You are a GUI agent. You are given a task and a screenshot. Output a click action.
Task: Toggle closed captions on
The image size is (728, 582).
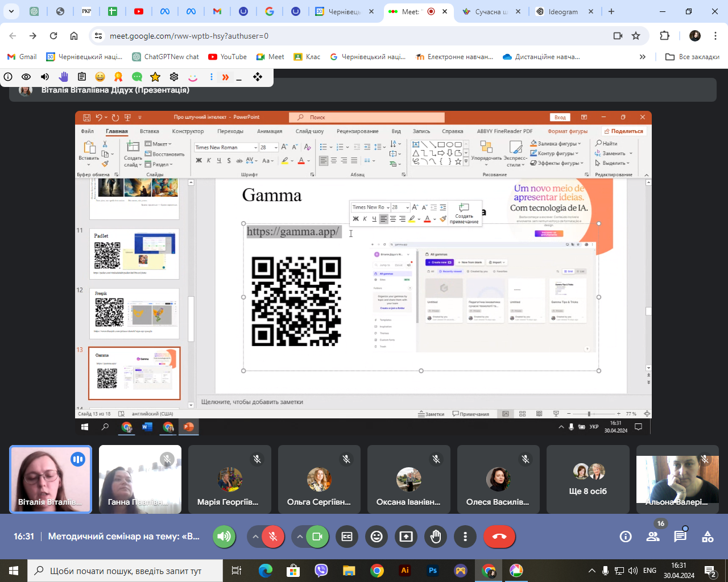[347, 537]
